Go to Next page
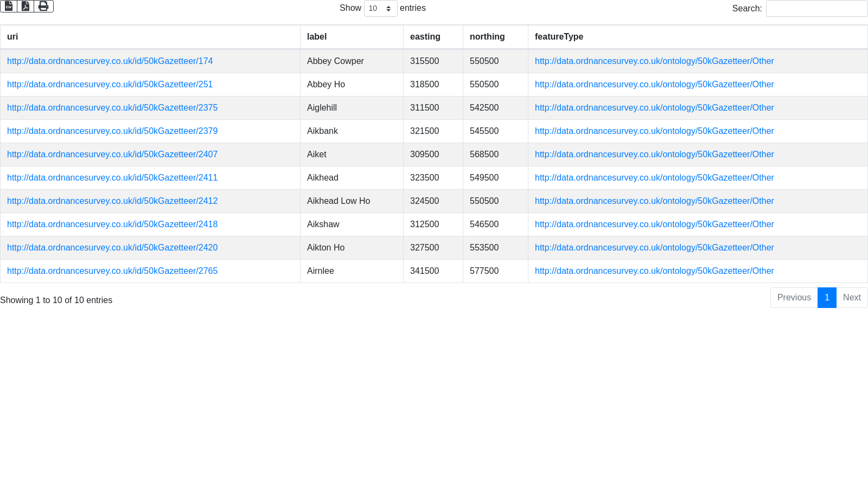The height and width of the screenshot is (488, 868). (852, 298)
